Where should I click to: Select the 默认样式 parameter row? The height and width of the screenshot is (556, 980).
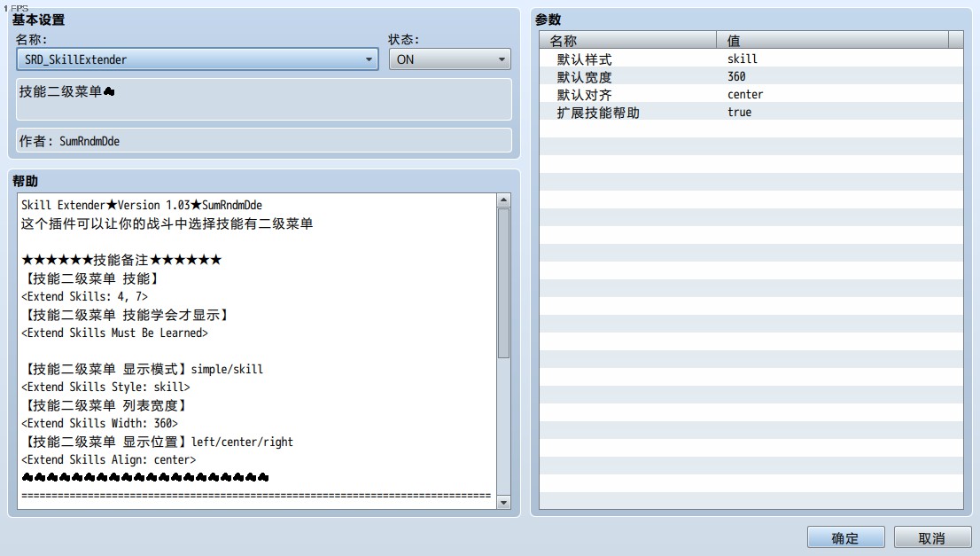[751, 59]
